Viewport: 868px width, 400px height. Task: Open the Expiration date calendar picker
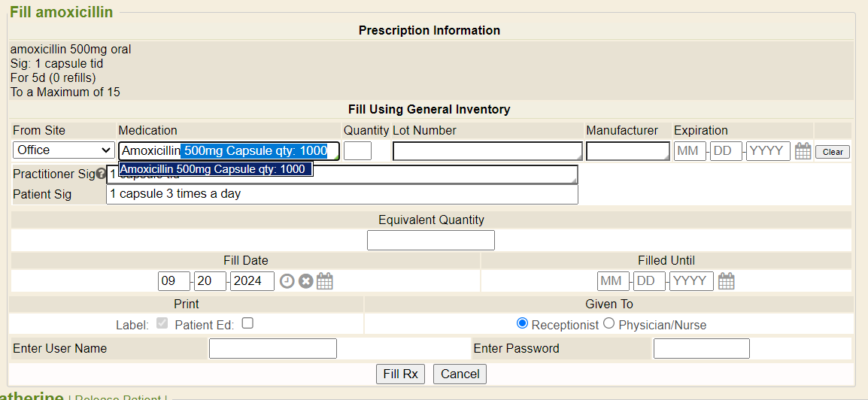[x=803, y=151]
